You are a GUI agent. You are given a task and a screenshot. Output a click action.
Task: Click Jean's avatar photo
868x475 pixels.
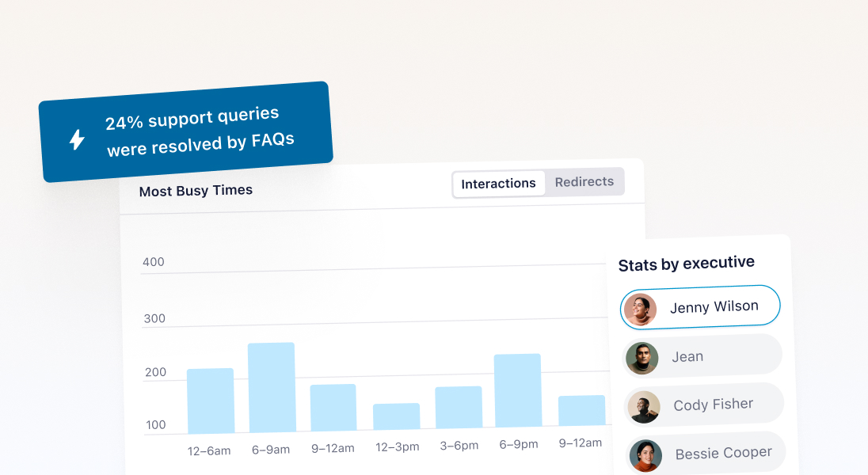coord(642,358)
